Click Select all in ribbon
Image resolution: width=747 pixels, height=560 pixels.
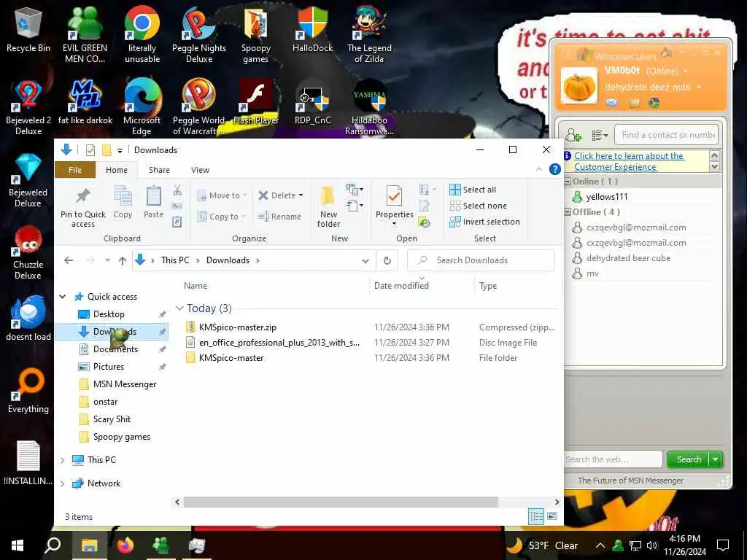tap(473, 190)
